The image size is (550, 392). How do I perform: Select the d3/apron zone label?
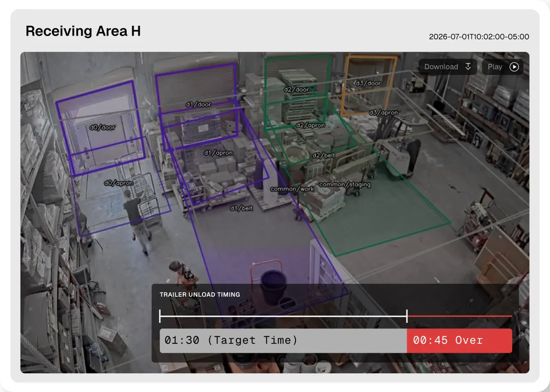point(383,113)
